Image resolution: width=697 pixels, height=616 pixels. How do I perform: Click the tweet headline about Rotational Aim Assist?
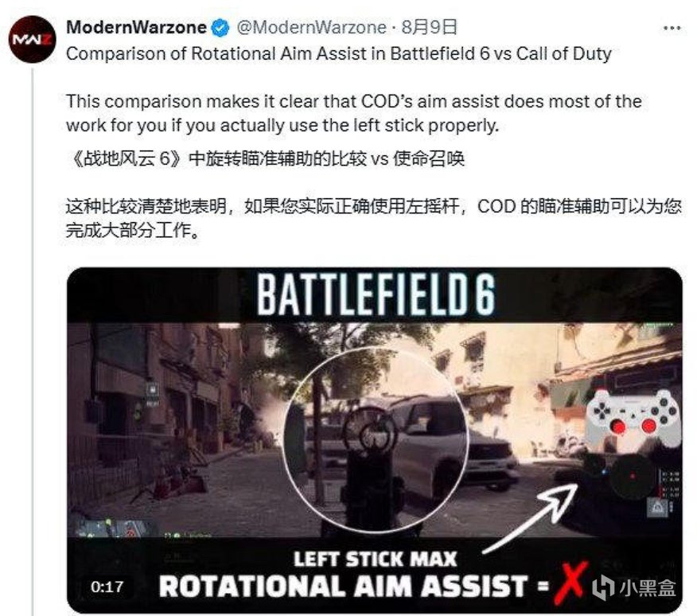click(x=339, y=54)
